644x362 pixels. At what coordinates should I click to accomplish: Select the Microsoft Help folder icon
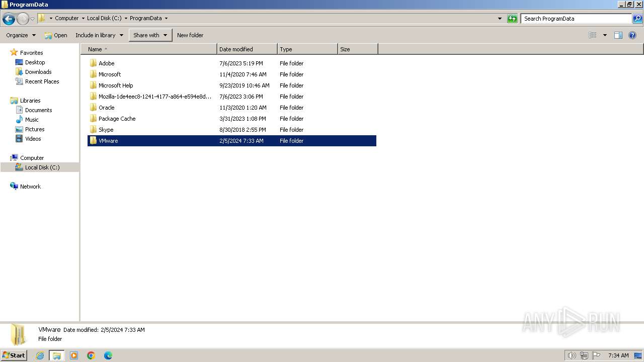[x=93, y=85]
